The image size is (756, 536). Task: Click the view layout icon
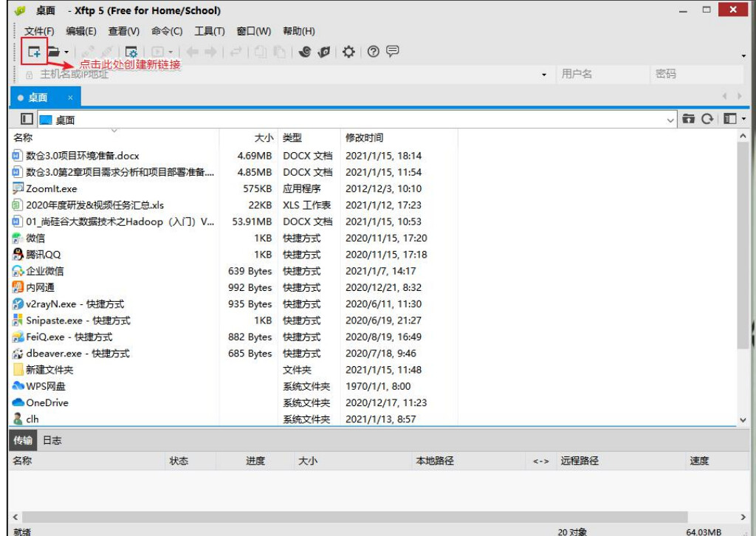pos(730,119)
